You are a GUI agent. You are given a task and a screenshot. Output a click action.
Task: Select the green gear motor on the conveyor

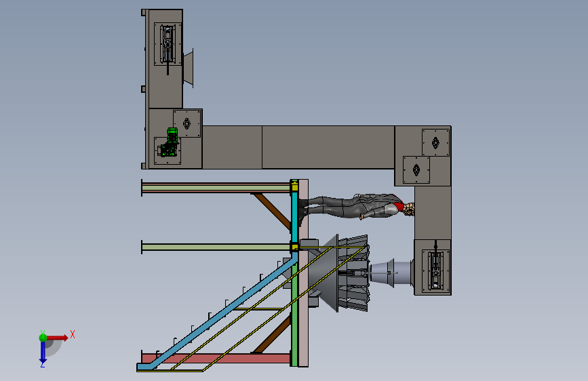coord(170,142)
